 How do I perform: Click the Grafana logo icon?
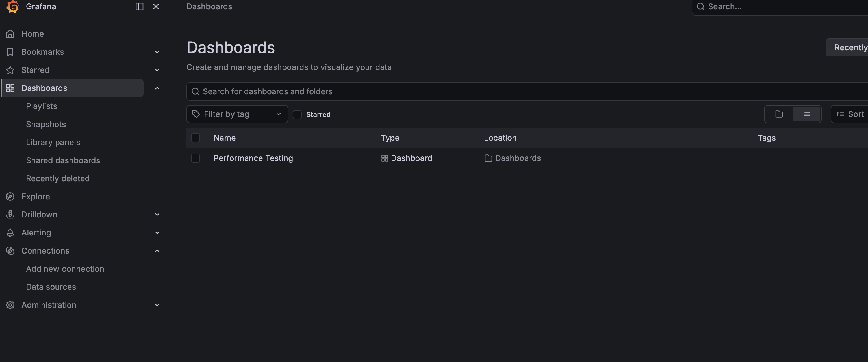[12, 6]
